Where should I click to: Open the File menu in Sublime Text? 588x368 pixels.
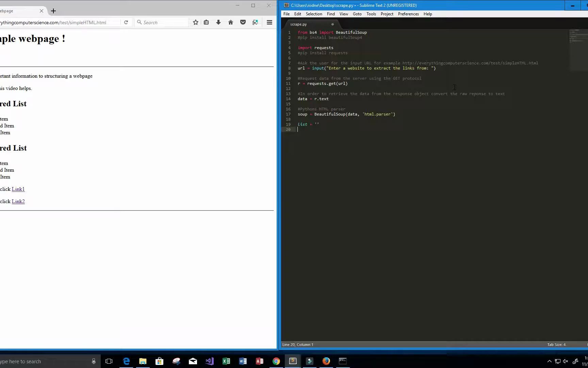point(286,14)
